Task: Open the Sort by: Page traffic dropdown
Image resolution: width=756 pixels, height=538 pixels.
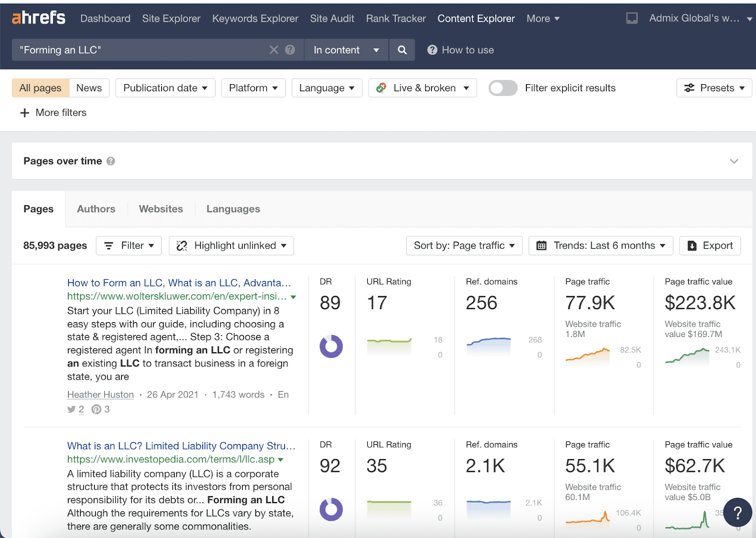Action: tap(464, 246)
